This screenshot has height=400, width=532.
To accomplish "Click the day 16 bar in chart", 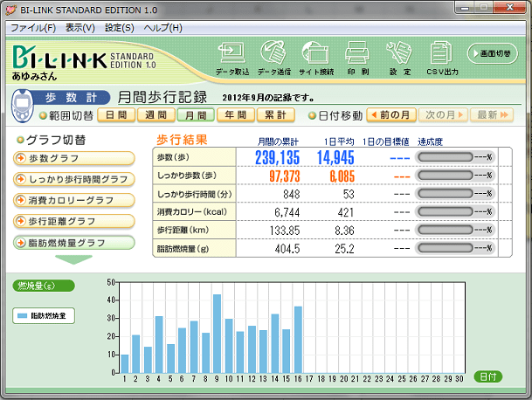I will (298, 340).
